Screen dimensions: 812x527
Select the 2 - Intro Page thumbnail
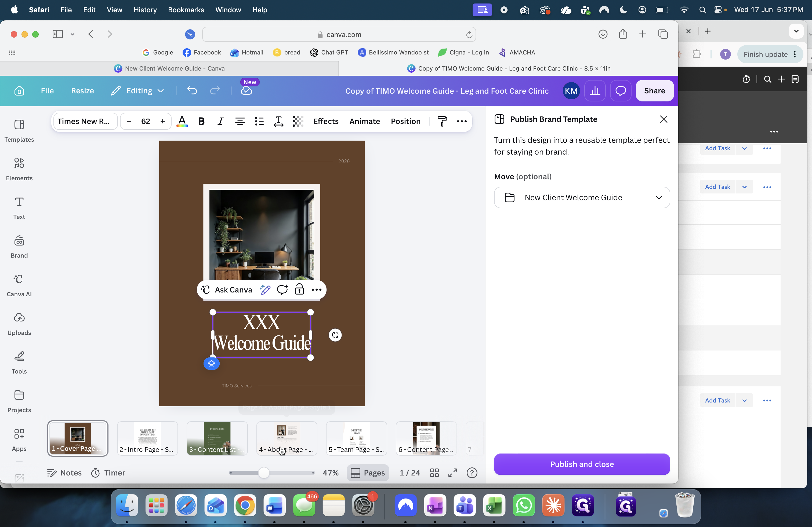[x=147, y=438]
